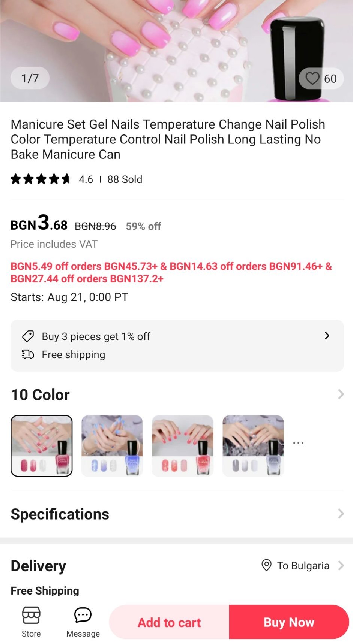Open the BGN discount coupon offer text
Image resolution: width=353 pixels, height=644 pixels.
pyautogui.click(x=171, y=272)
